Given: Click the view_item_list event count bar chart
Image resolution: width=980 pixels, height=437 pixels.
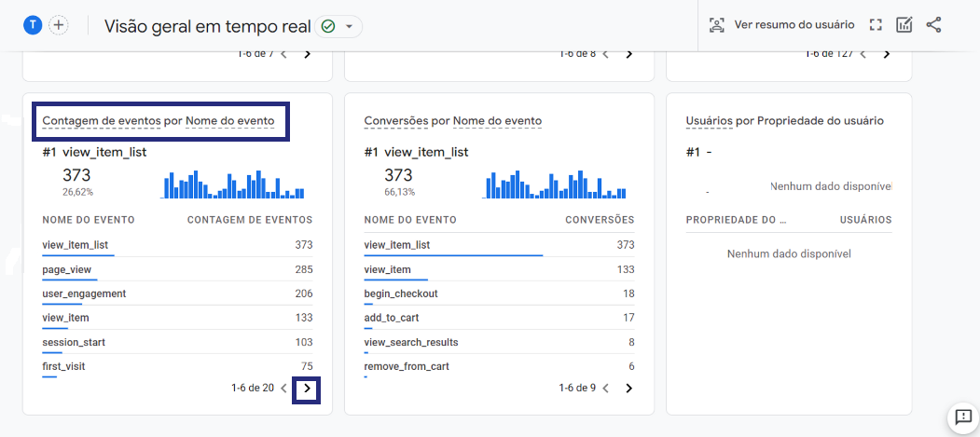Looking at the screenshot, I should pos(234,184).
